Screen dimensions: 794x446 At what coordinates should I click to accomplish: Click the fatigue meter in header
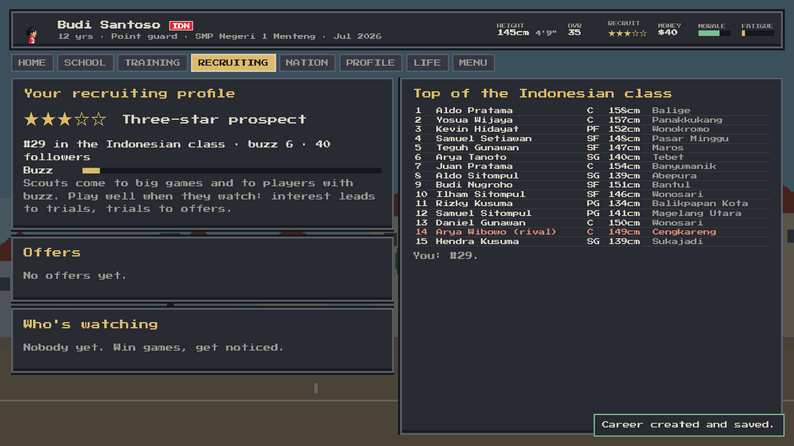[x=758, y=33]
